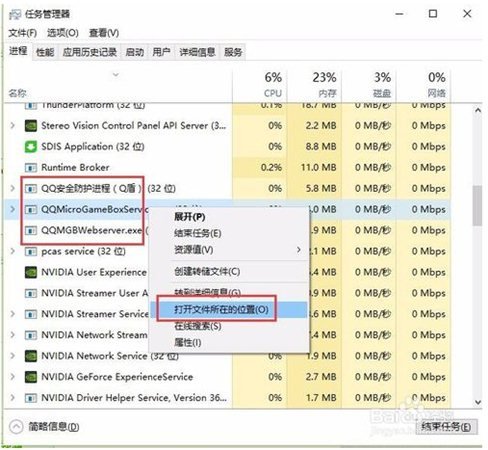This screenshot has height=450, width=488.
Task: Sort by the 名称 column header
Action: pos(118,85)
